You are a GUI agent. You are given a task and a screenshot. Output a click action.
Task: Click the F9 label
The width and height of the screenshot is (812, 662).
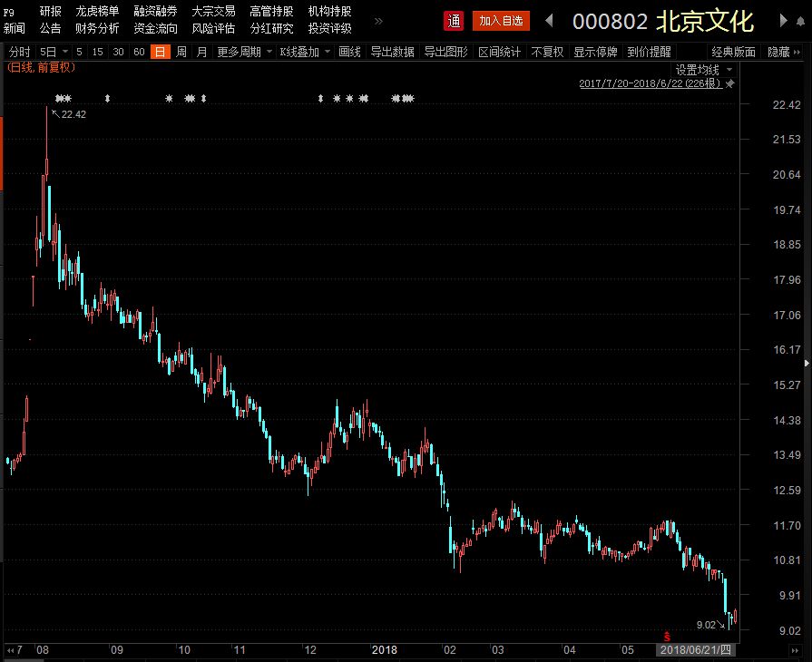point(9,12)
